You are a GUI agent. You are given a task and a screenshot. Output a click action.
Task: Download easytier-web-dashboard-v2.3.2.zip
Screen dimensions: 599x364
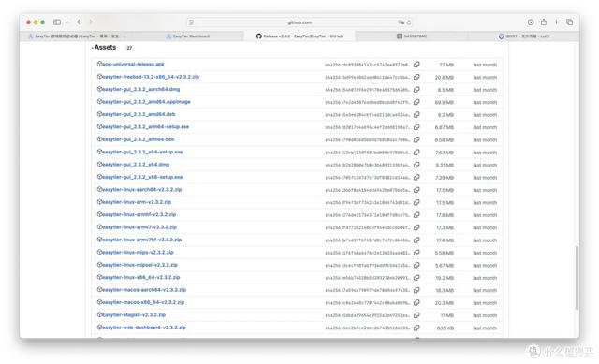(x=143, y=328)
